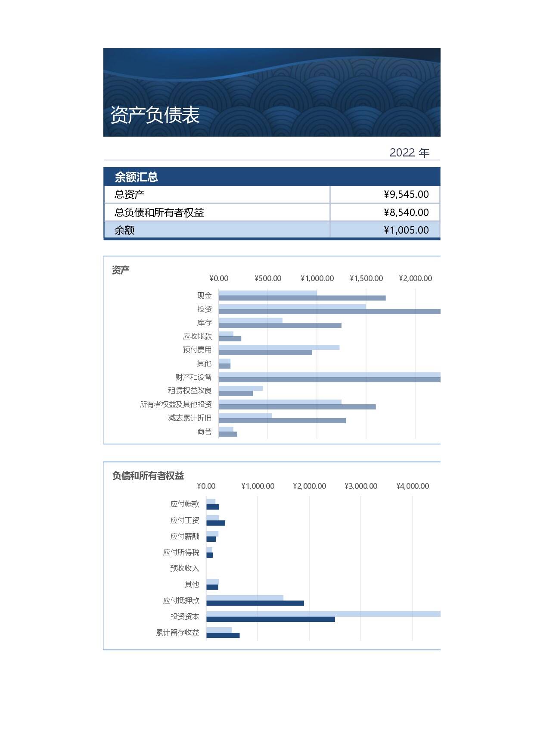This screenshot has height=756, width=534.
Task: Select the 负债和所有者权益 chart title
Action: click(x=148, y=475)
